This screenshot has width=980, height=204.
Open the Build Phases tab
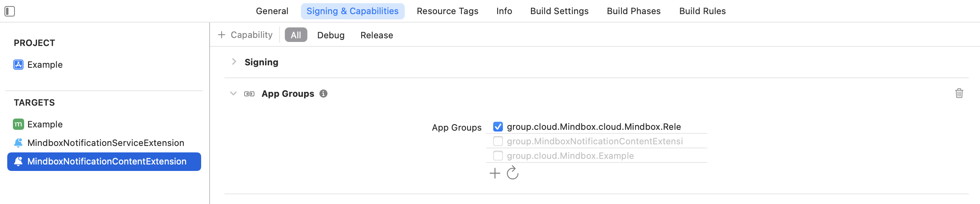(634, 11)
